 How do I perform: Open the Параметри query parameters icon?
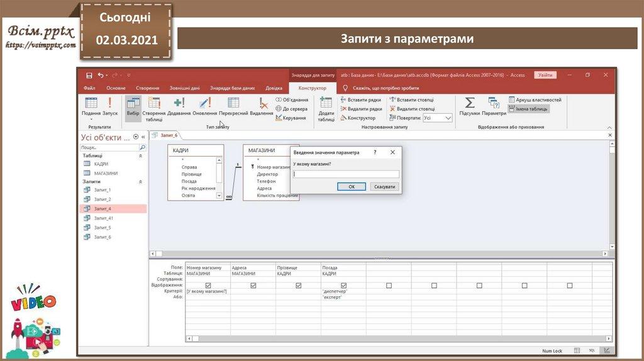494,103
